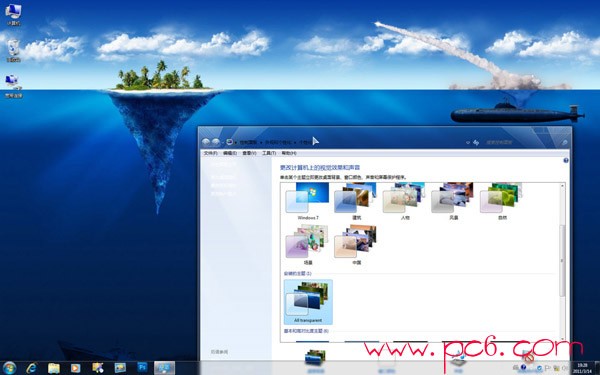
Task: Click the blue help question mark icon
Action: (566, 160)
